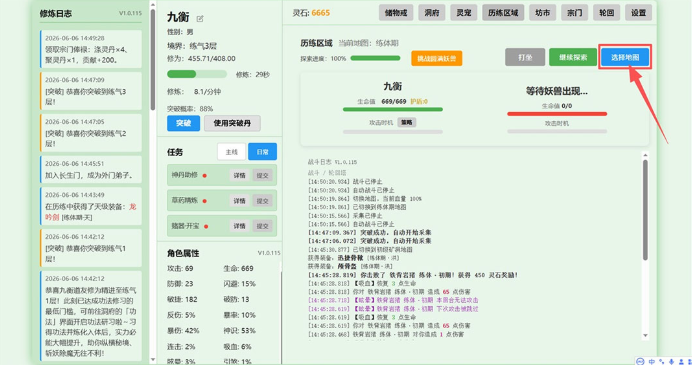The width and height of the screenshot is (692, 365).
Task: Click the battle log scrollbar up arrow
Action: 645,155
